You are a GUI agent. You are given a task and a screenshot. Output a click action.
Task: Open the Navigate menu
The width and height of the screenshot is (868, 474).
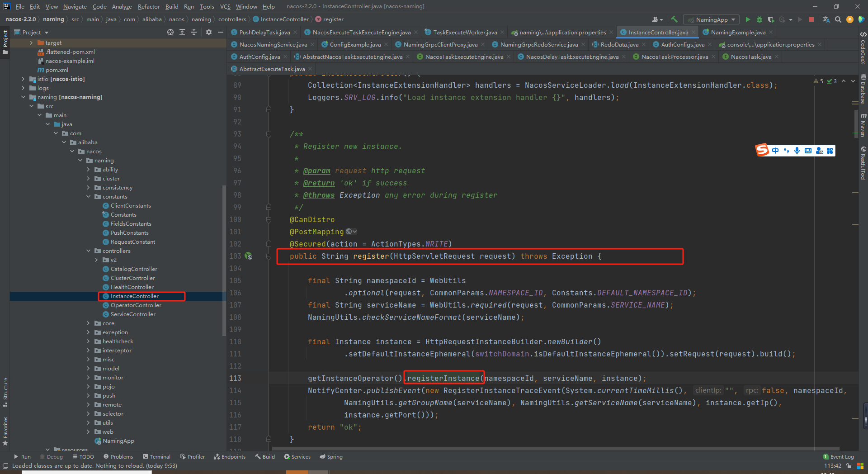[75, 6]
